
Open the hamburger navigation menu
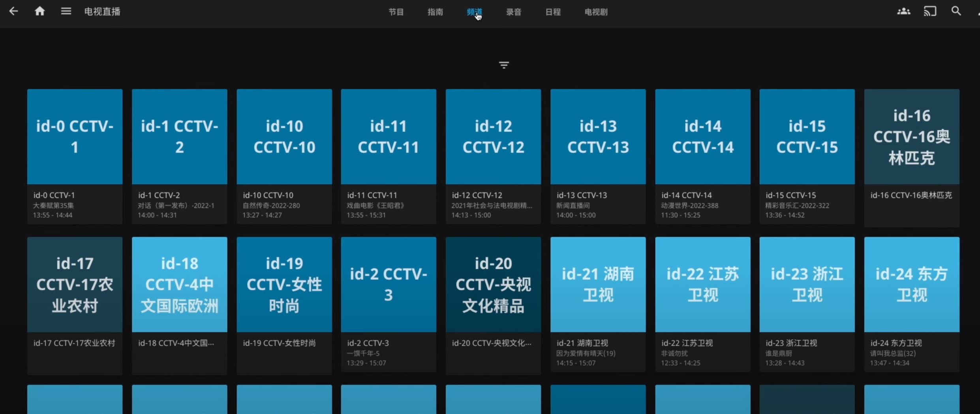tap(66, 11)
